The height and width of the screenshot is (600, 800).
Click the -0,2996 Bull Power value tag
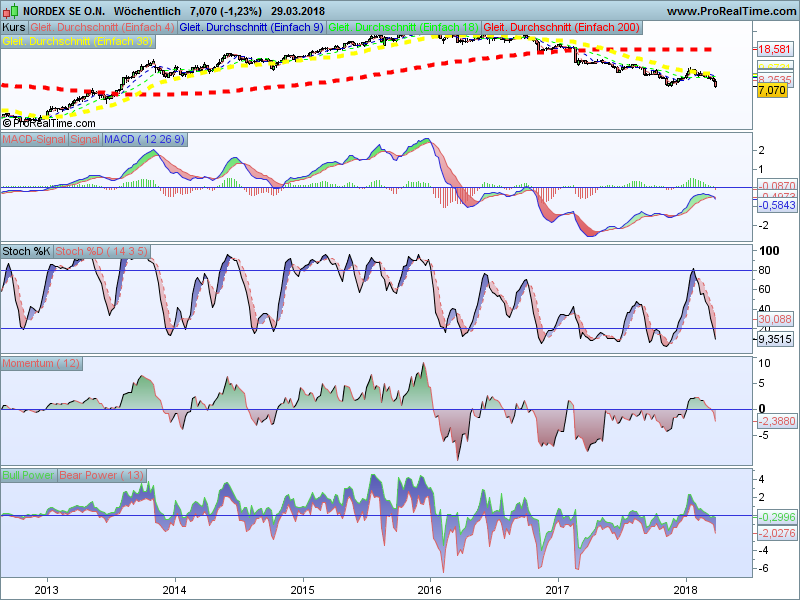[776, 517]
